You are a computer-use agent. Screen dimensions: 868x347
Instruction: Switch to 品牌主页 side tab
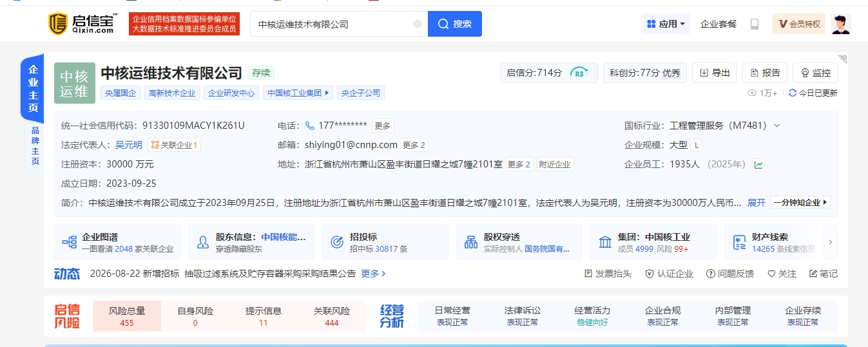pos(35,145)
